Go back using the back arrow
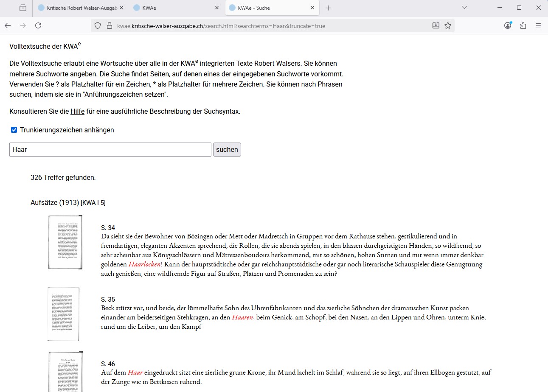This screenshot has height=392, width=548. [8, 25]
